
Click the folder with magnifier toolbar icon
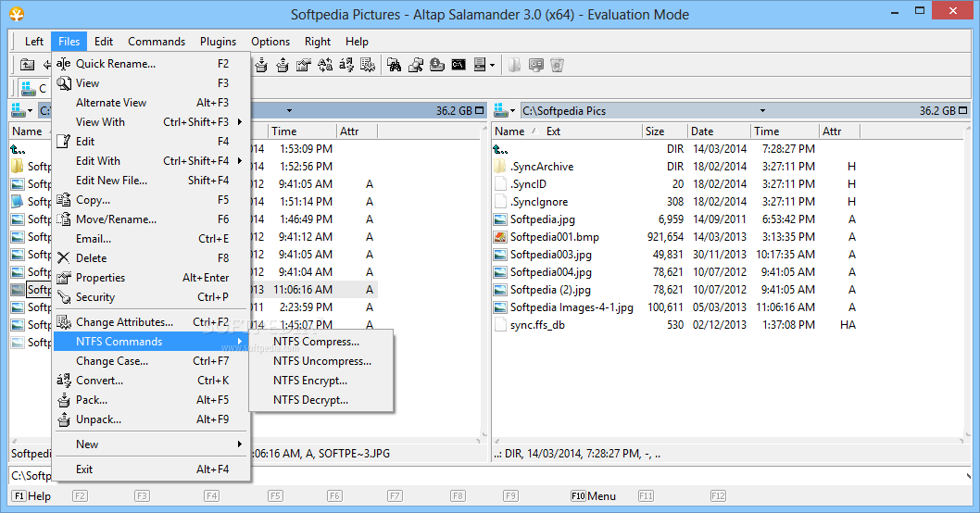pyautogui.click(x=416, y=65)
